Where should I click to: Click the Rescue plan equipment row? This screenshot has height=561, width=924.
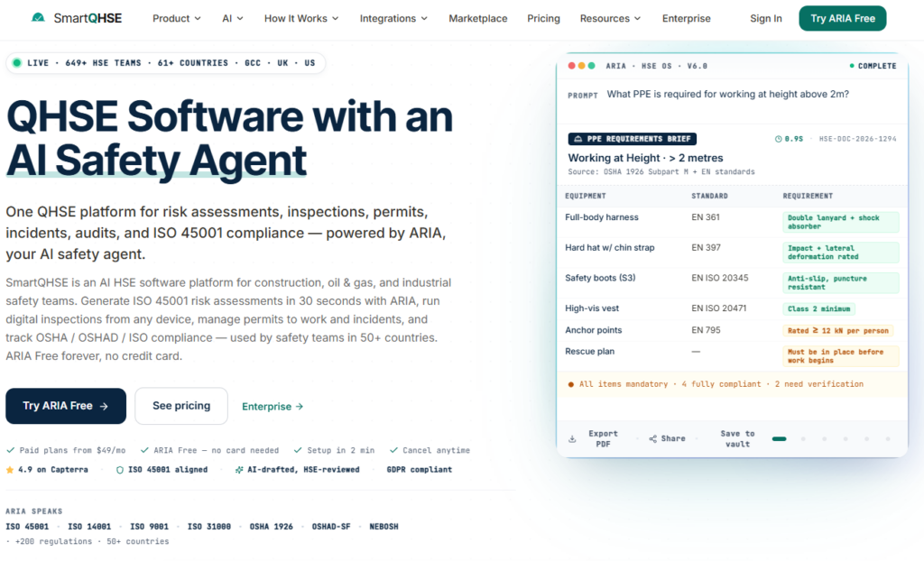click(732, 356)
